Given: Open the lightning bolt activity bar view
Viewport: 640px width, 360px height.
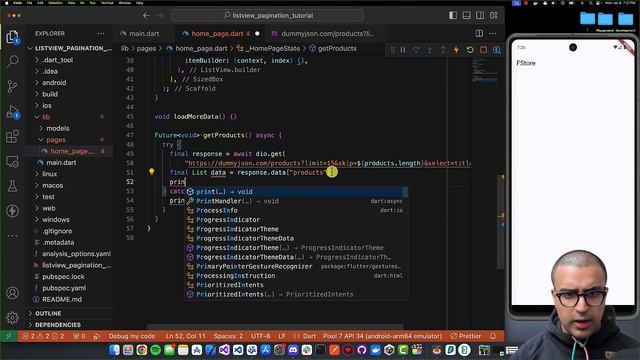Looking at the screenshot, I should click(13, 211).
